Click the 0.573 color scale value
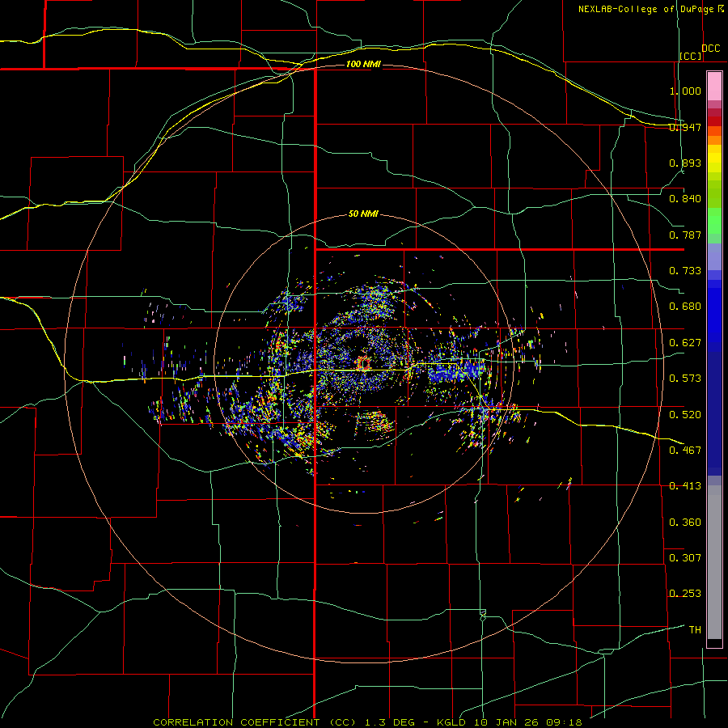The image size is (728, 728). click(685, 379)
